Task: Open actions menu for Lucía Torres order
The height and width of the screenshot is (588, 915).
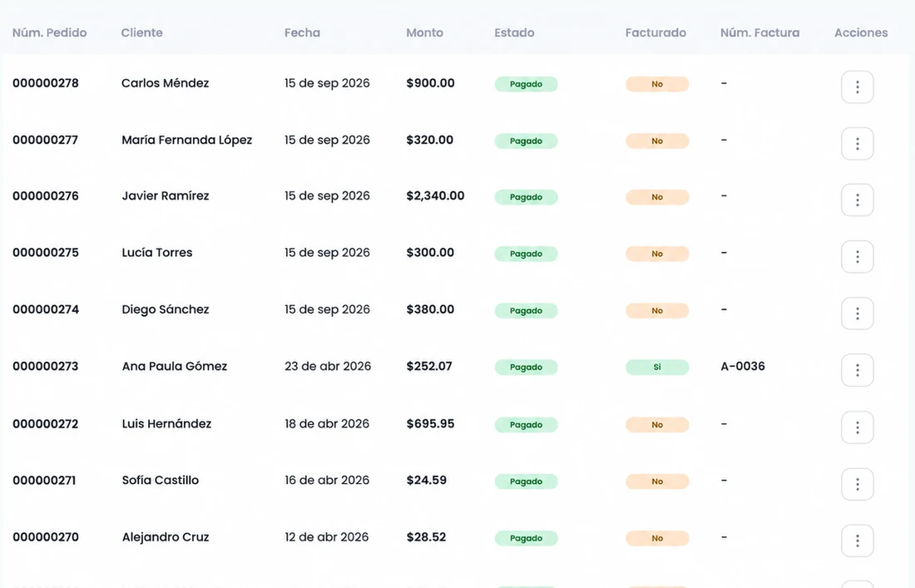Action: click(858, 257)
